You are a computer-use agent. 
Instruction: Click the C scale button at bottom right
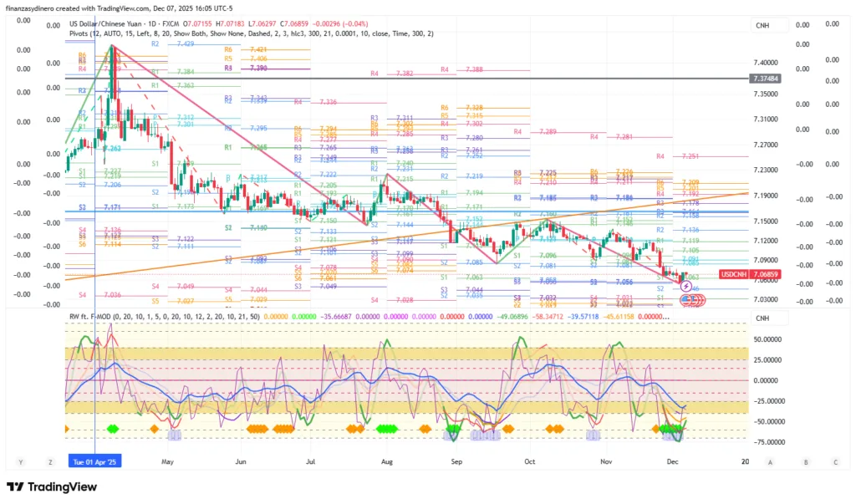pos(834,461)
